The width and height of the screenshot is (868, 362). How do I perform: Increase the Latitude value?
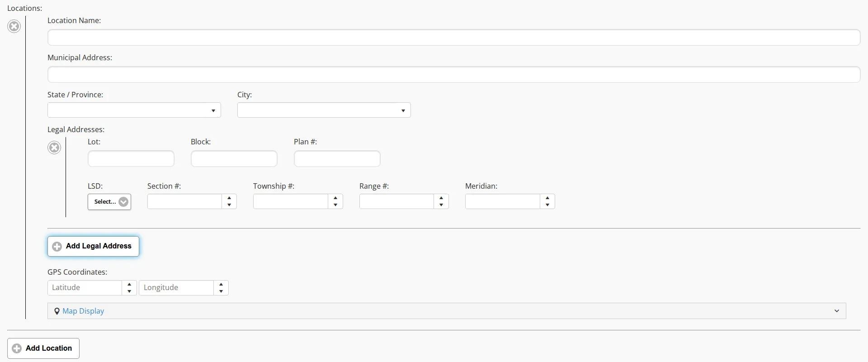point(129,284)
